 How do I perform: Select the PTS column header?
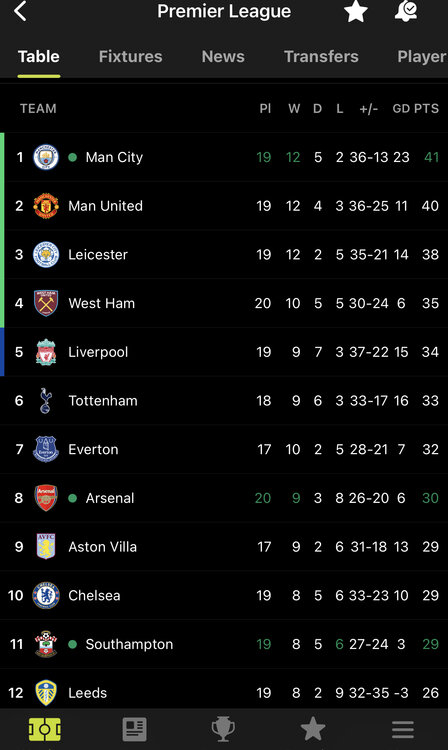[x=426, y=109]
